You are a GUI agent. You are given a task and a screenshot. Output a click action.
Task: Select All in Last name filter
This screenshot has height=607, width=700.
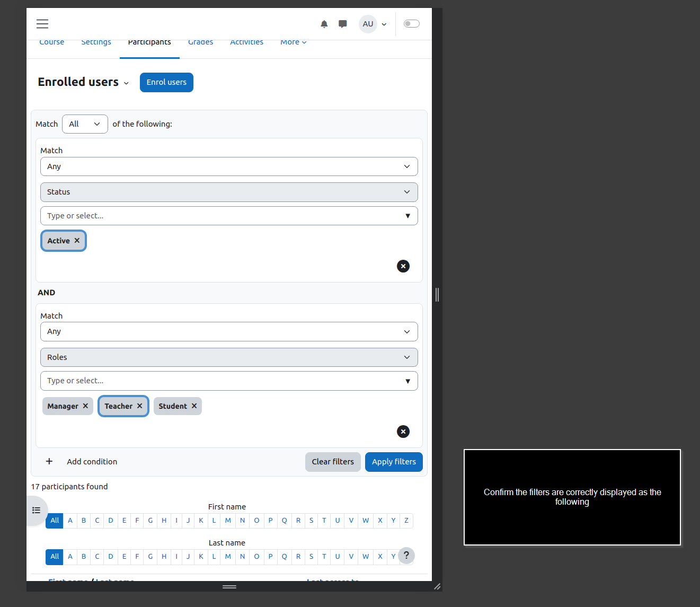(x=55, y=557)
